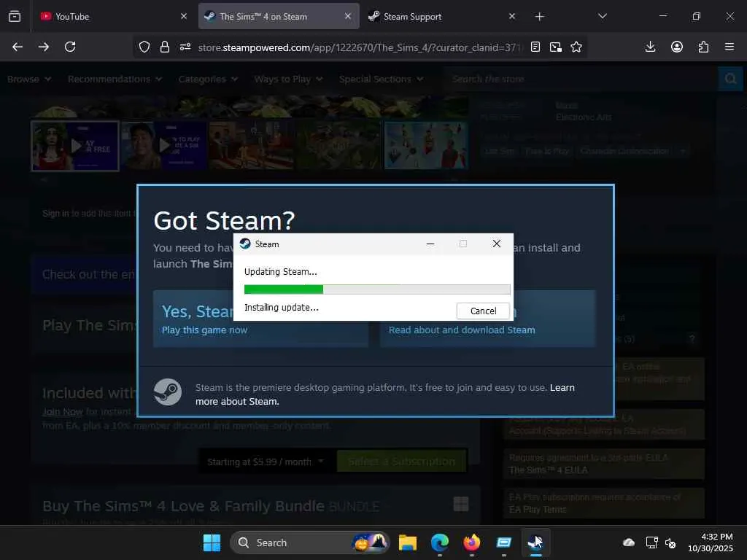Reload the current page
This screenshot has width=747, height=560.
tap(70, 47)
